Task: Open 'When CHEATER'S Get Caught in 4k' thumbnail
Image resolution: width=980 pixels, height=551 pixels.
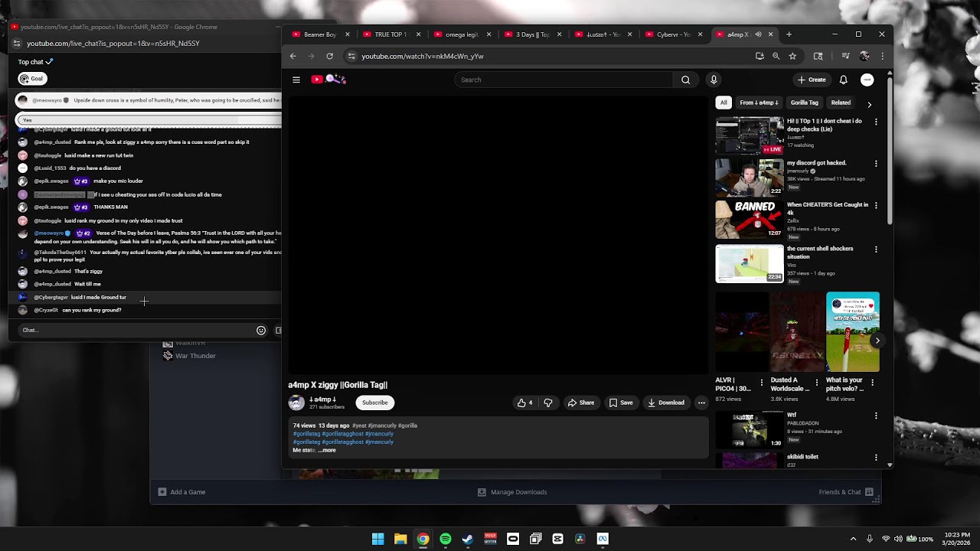Action: (750, 220)
